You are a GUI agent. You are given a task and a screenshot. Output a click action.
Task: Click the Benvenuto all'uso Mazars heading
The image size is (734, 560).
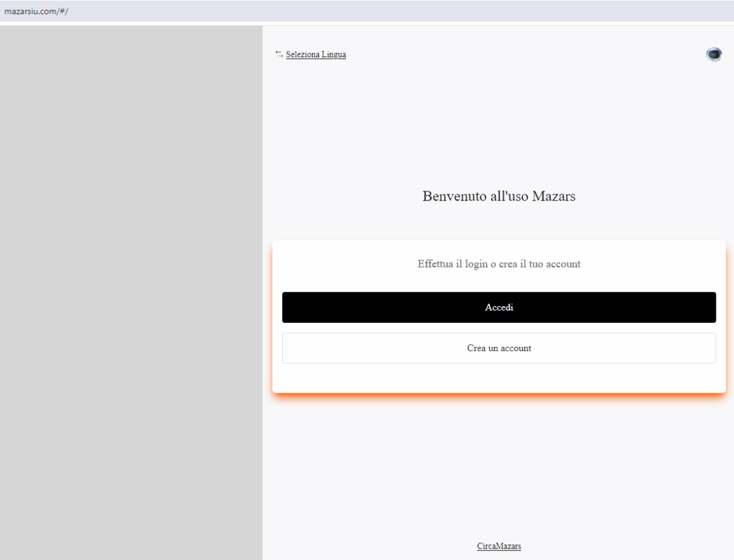499,196
